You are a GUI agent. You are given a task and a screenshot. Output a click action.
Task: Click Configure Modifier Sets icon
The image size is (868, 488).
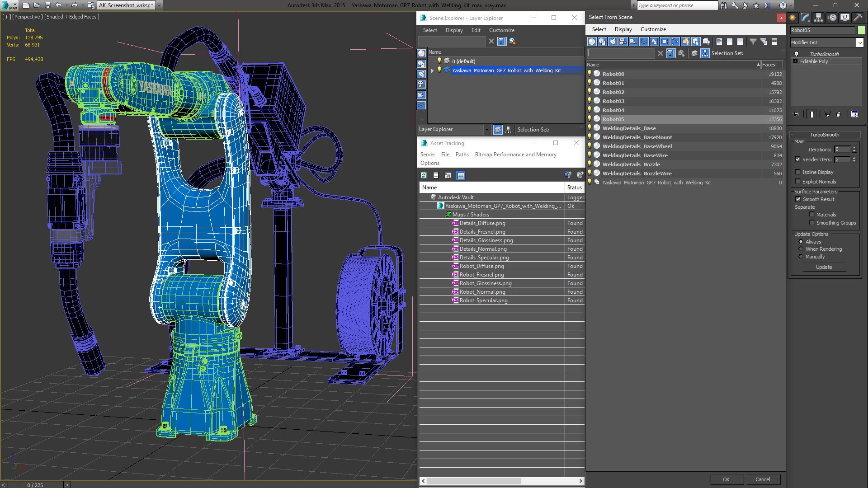tap(854, 114)
